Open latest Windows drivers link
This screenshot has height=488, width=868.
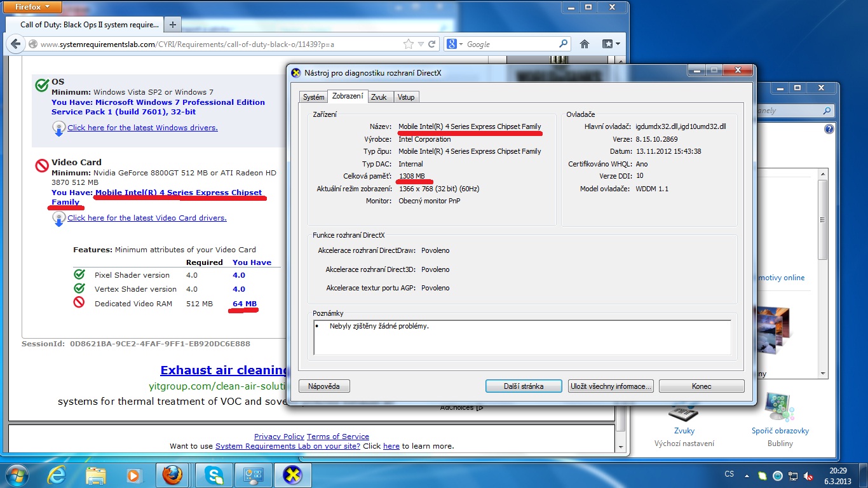click(x=142, y=128)
